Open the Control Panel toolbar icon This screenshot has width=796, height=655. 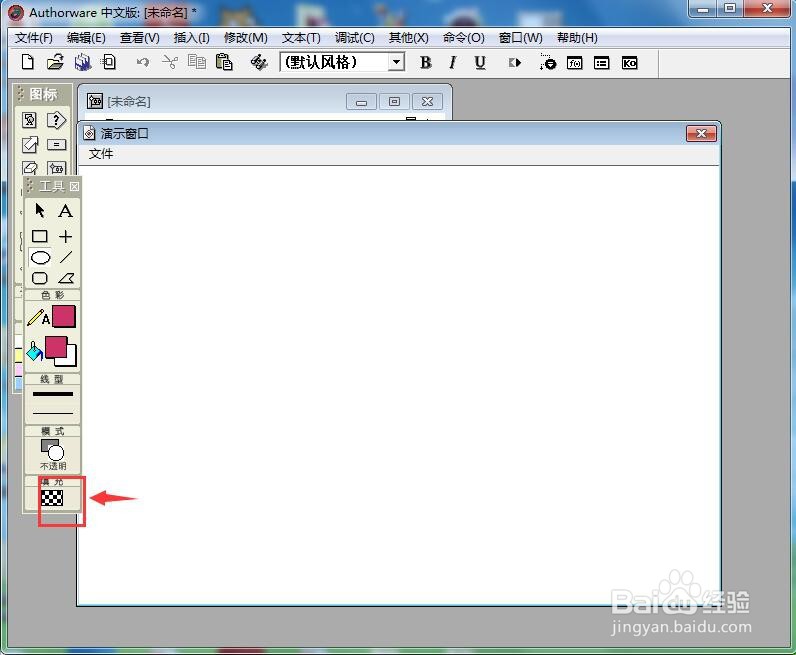pos(547,62)
